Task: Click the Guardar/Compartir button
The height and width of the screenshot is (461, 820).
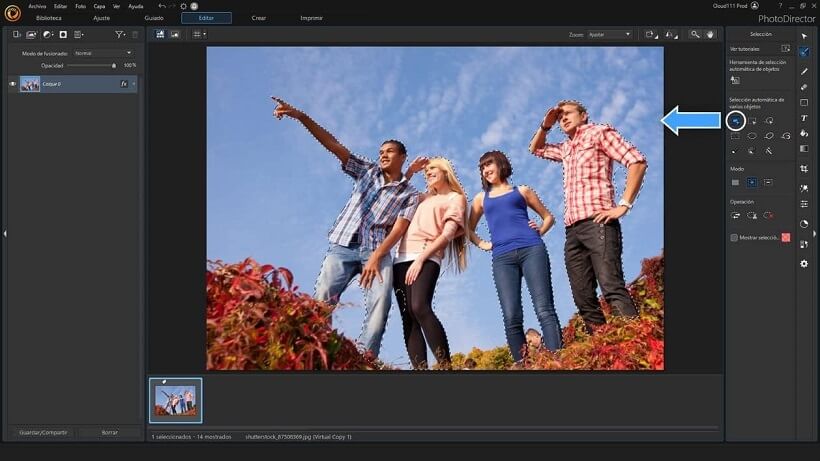Action: (43, 433)
